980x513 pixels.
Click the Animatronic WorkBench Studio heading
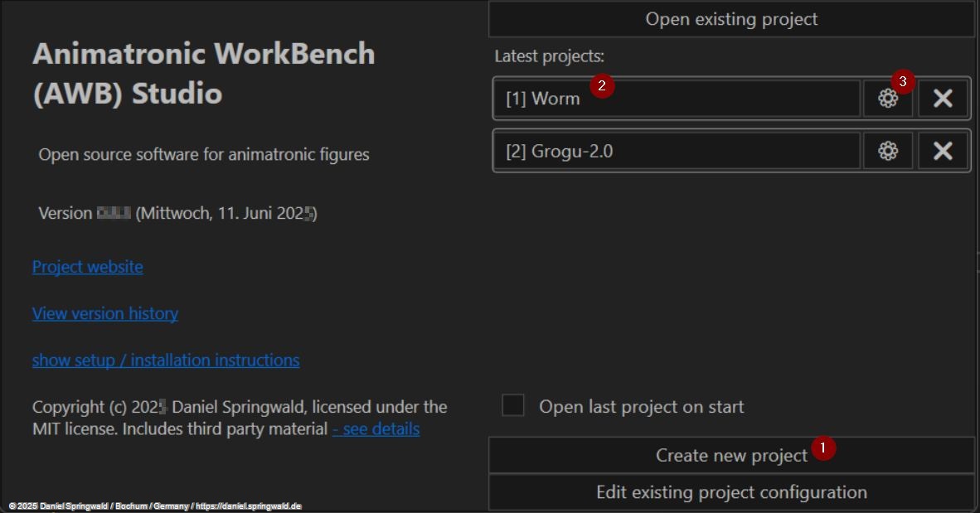click(203, 74)
